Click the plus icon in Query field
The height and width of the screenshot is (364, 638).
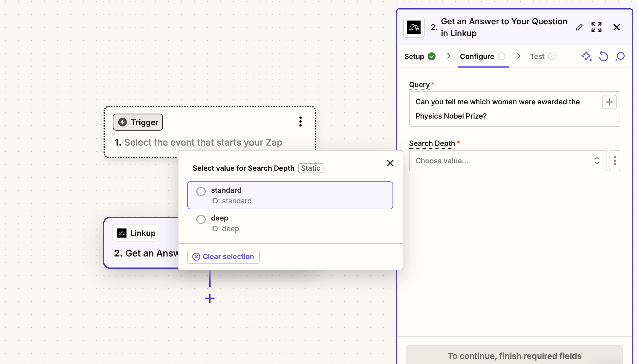coord(609,102)
